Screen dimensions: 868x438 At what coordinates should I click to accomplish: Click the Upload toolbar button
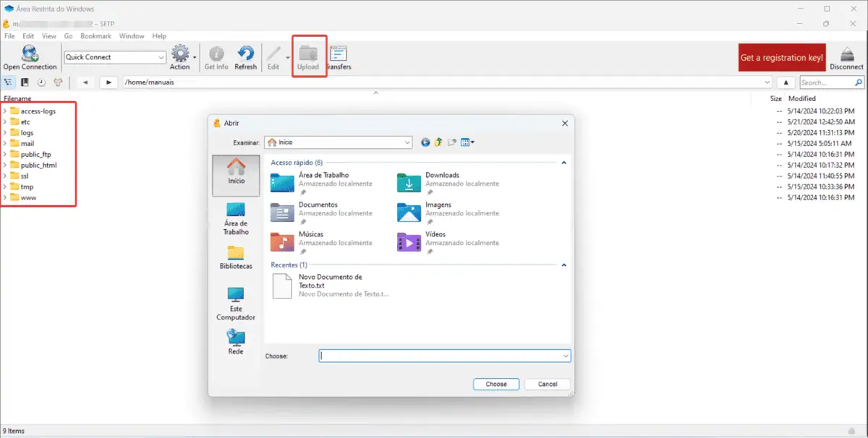(x=308, y=57)
